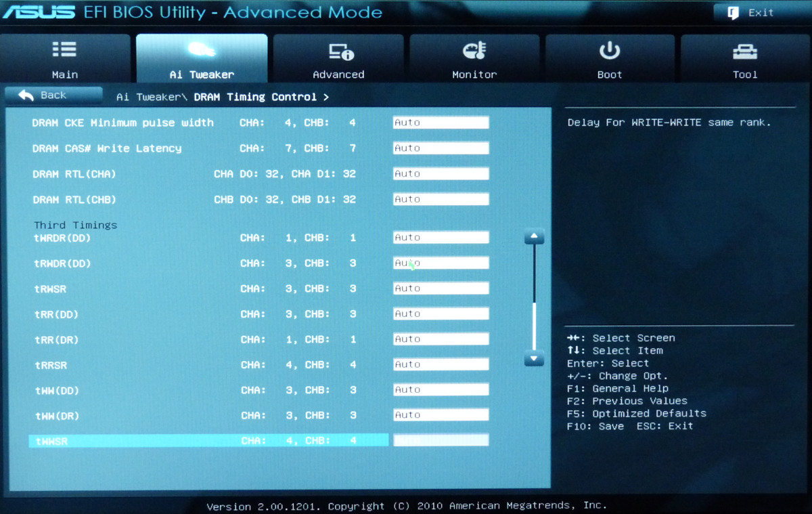The image size is (812, 514).
Task: Select the tWW(DR) label
Action: coord(56,415)
